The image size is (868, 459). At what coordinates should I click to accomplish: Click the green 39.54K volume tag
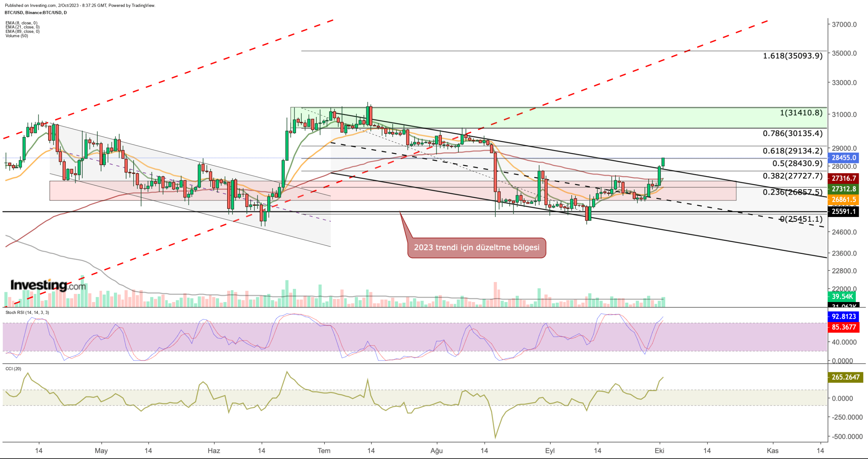842,297
